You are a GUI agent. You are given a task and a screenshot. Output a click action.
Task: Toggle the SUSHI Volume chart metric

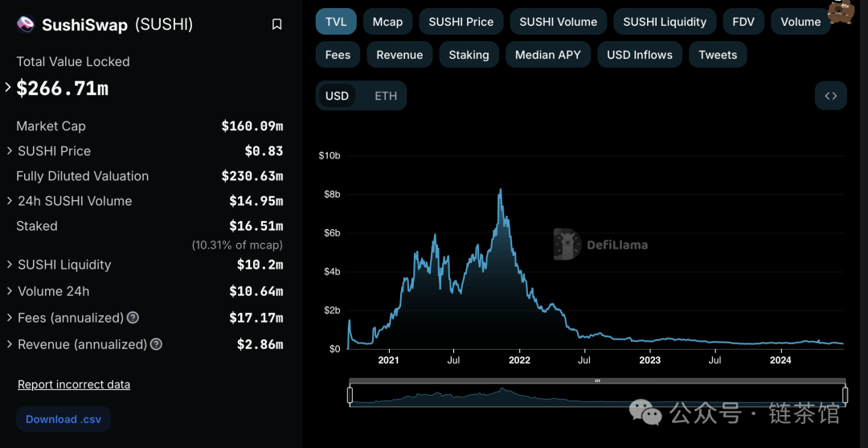(x=558, y=22)
